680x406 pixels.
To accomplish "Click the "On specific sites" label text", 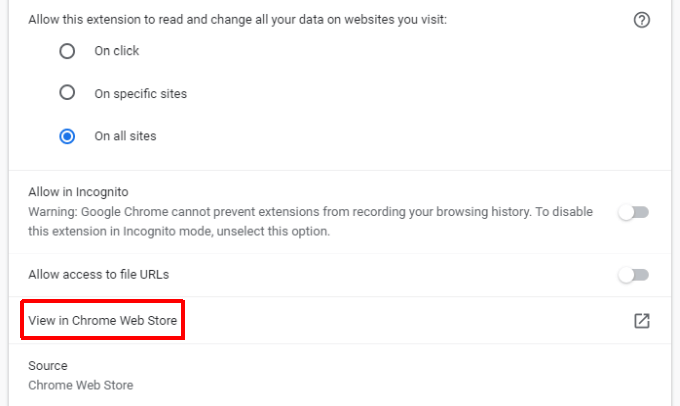I will tap(140, 94).
